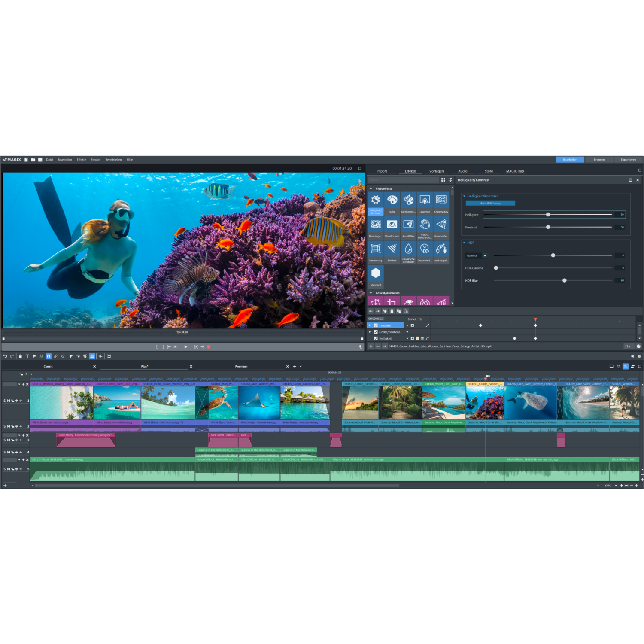Expand the Ansicht/Animation effects section
Viewport: 644px width, 644px height.
click(371, 293)
